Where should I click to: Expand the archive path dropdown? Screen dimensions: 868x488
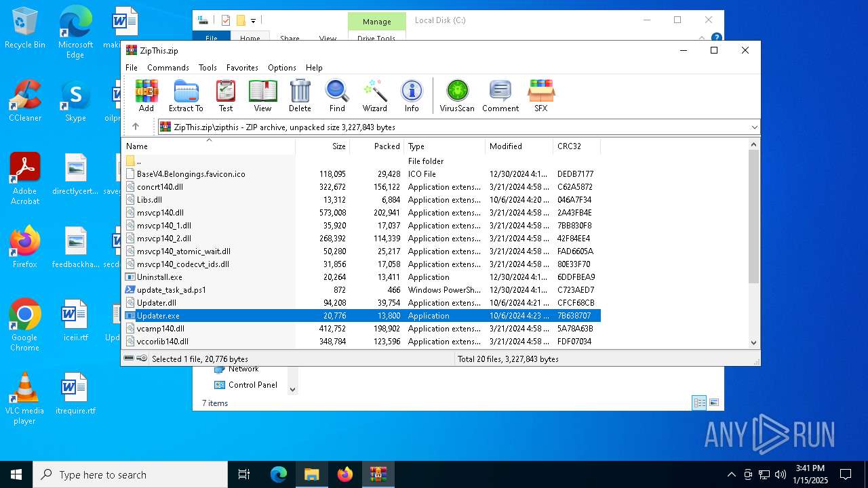[x=754, y=127]
